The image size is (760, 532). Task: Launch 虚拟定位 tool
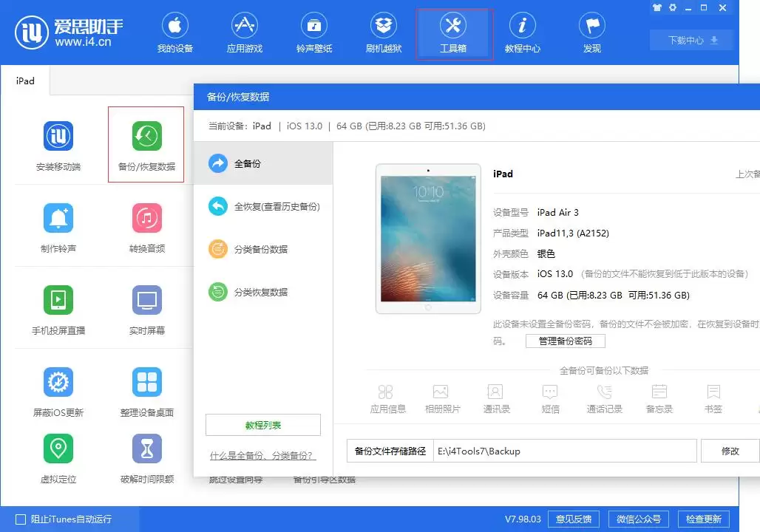coord(58,458)
